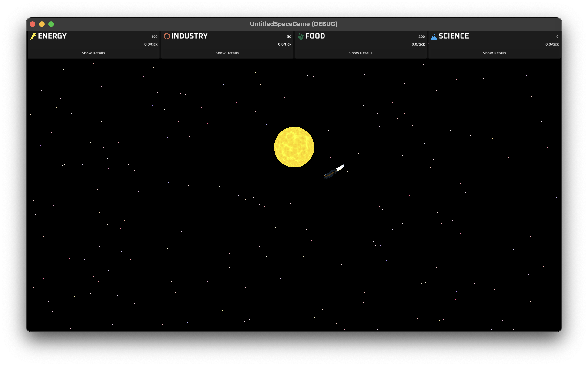Screen dimensions: 588x366
Task: Click the UntitledSpaceGame window title
Action: [x=294, y=24]
